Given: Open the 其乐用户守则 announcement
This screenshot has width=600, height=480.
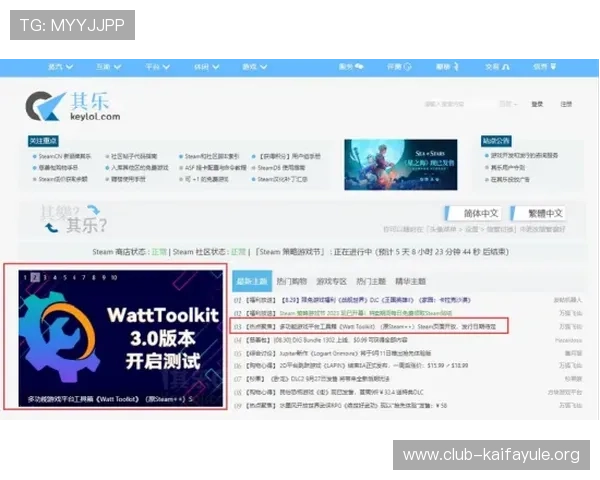Looking at the screenshot, I should tap(508, 168).
